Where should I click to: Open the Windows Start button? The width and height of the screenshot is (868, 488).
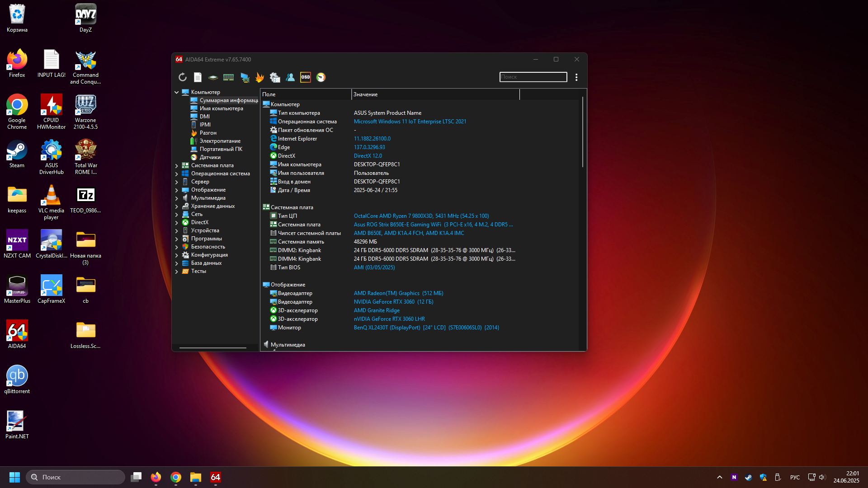pos(14,477)
